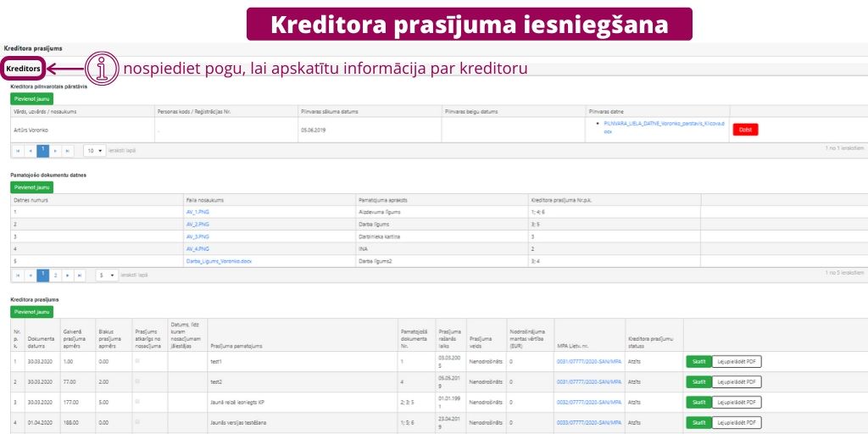This screenshot has height=434, width=868.
Task: Open Darba_Ligums_Voronko.docx file link
Action: click(218, 262)
